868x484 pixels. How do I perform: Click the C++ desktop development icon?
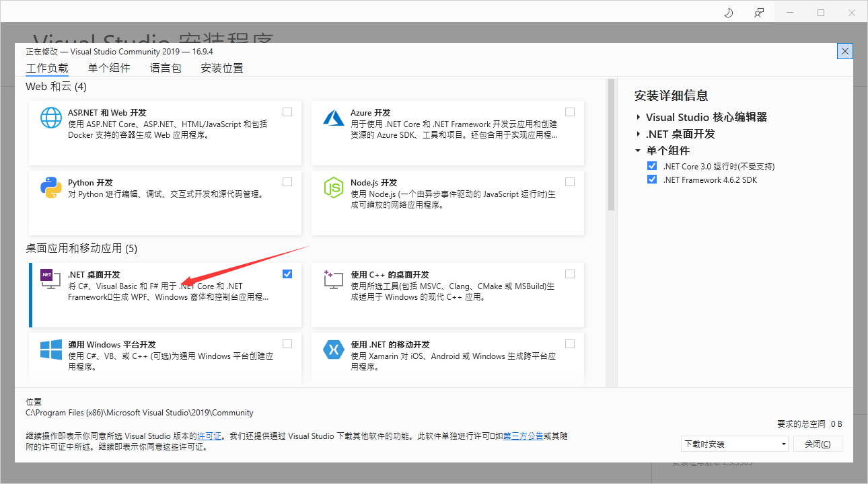tap(334, 279)
